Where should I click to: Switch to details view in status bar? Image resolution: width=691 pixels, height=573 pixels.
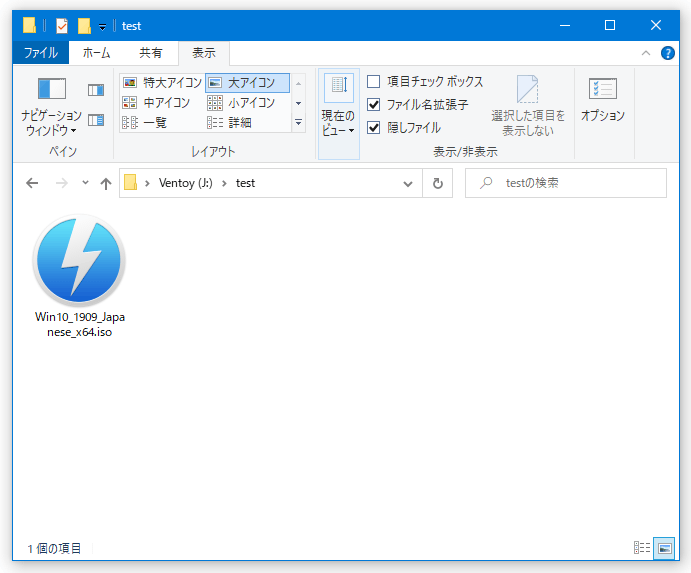pyautogui.click(x=642, y=548)
